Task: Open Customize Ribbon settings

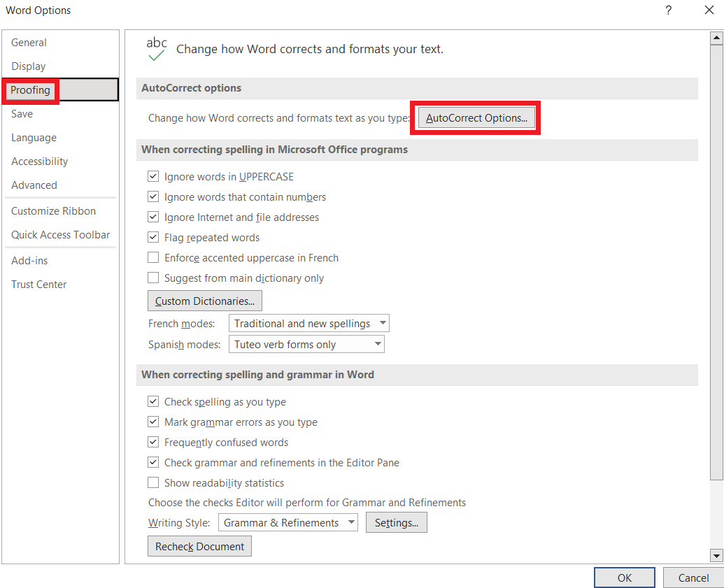Action: (54, 211)
